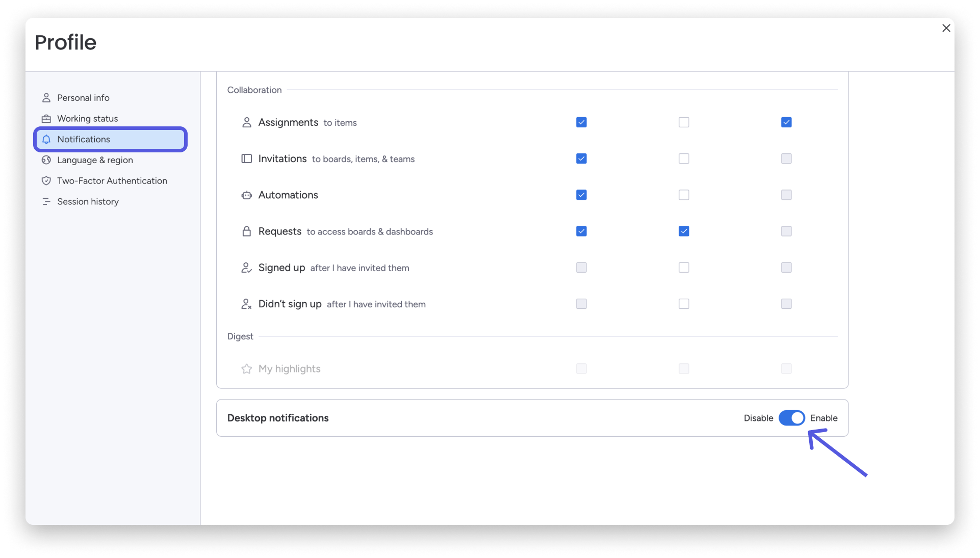The width and height of the screenshot is (980, 558).
Task: Click the person-x icon next to Didn't sign up
Action: click(x=247, y=304)
